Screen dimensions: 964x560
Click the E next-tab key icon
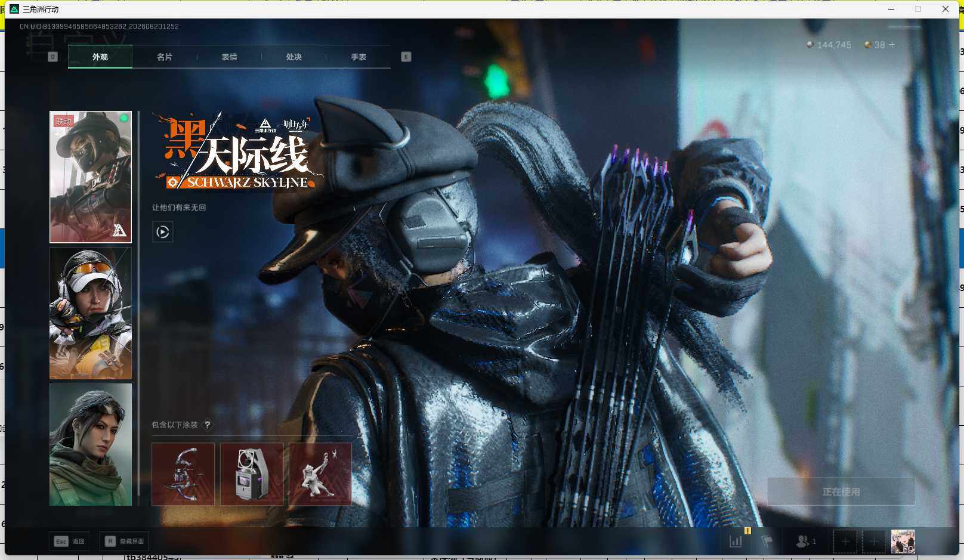(x=406, y=57)
